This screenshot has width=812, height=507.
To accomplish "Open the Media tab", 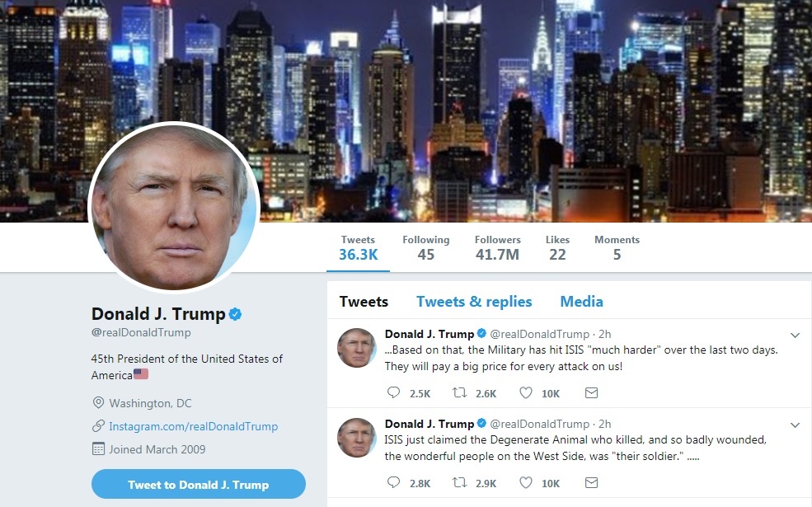I will tap(581, 302).
